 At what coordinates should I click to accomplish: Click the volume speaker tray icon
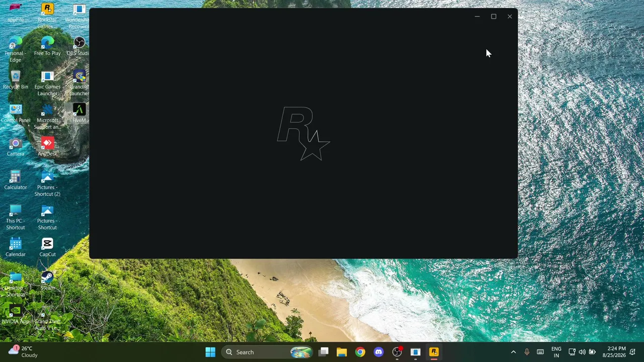[582, 352]
